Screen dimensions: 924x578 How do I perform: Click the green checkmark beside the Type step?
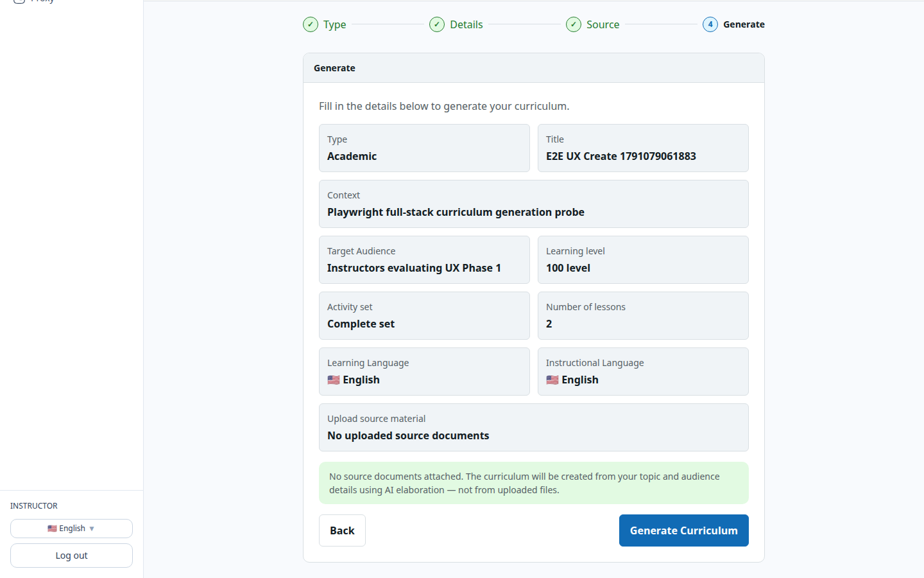[x=311, y=24]
